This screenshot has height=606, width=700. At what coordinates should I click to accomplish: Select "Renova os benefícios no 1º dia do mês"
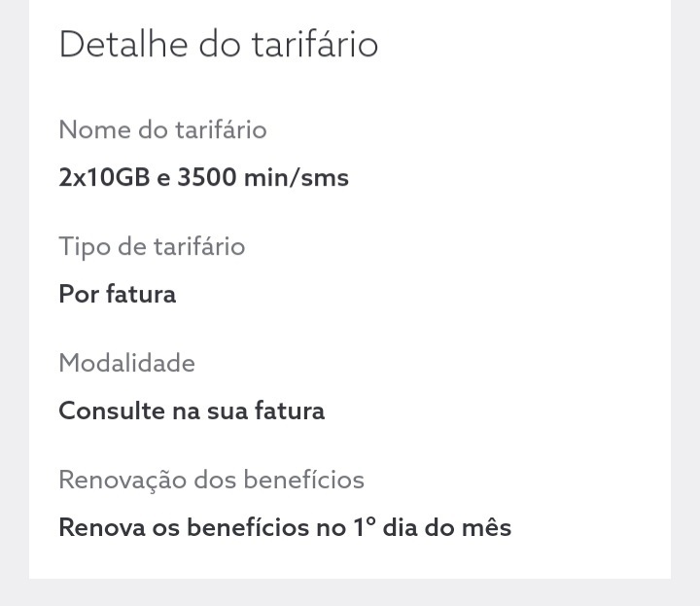pos(285,527)
